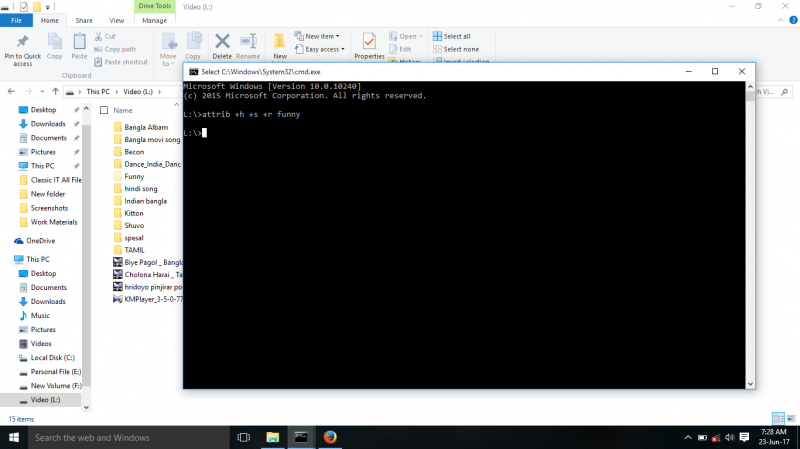The width and height of the screenshot is (800, 449).
Task: Select Music in navigation pane
Action: pos(40,315)
